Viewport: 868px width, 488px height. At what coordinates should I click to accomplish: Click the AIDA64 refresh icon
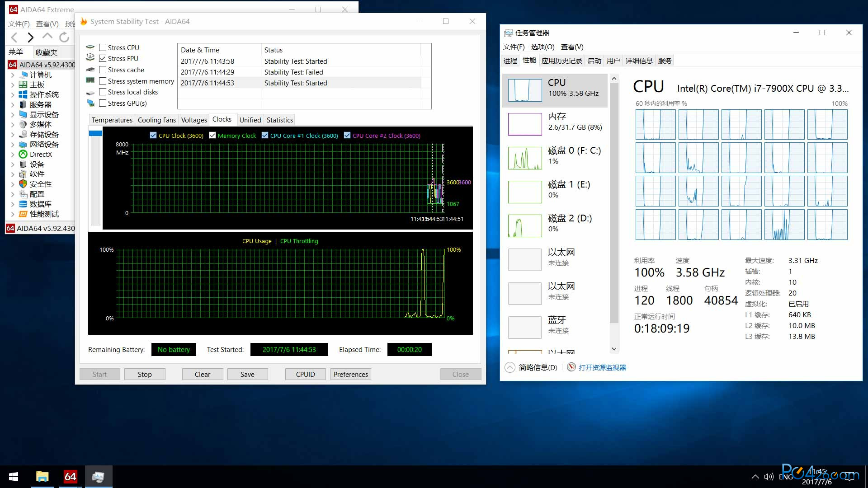64,38
